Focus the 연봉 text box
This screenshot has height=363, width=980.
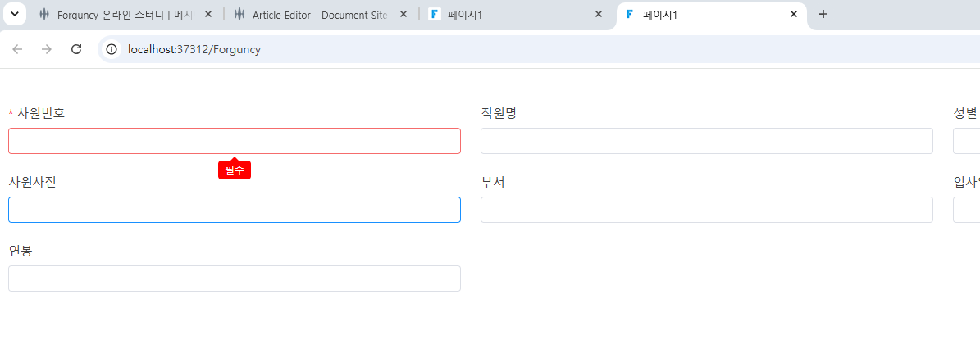pyautogui.click(x=235, y=278)
